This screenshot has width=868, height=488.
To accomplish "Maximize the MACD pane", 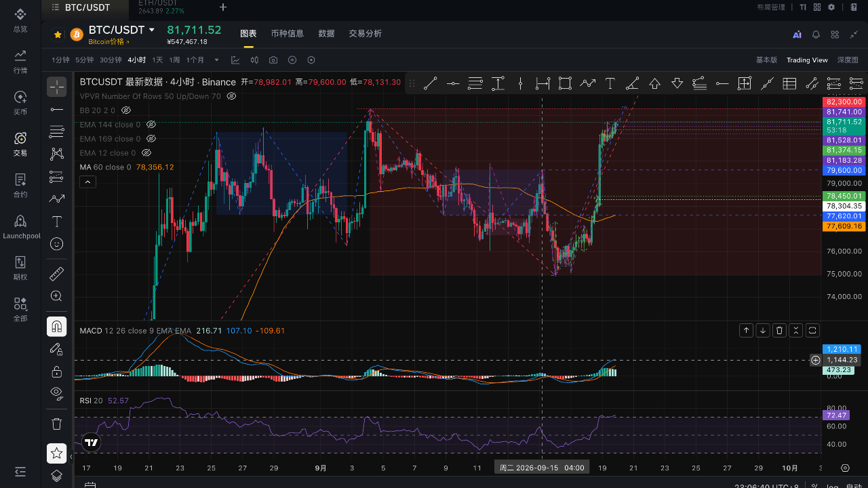I will [812, 331].
